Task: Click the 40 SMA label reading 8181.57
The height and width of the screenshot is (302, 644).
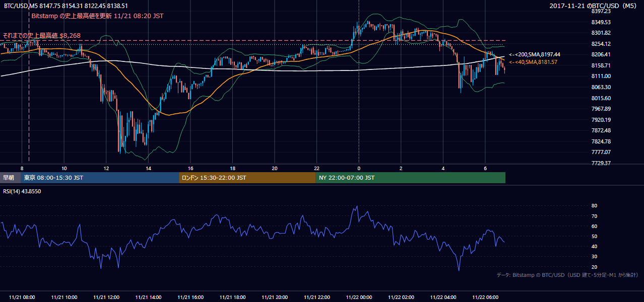Action: (533, 62)
